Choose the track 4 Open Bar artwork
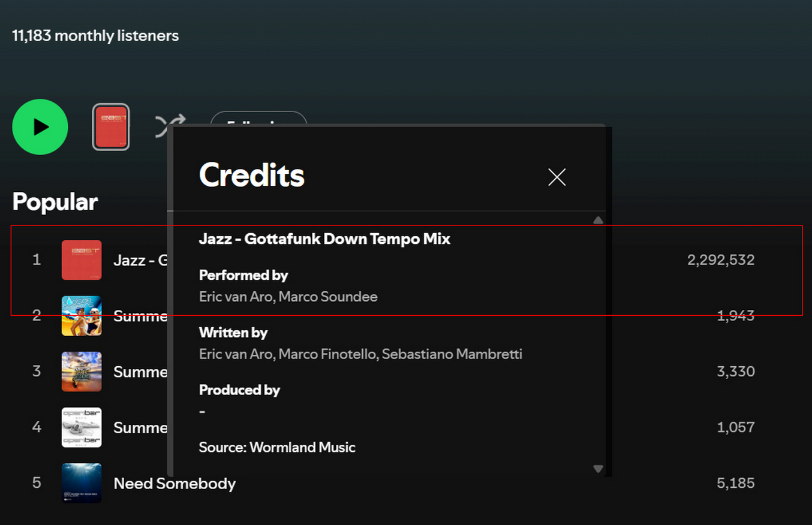 pos(82,427)
